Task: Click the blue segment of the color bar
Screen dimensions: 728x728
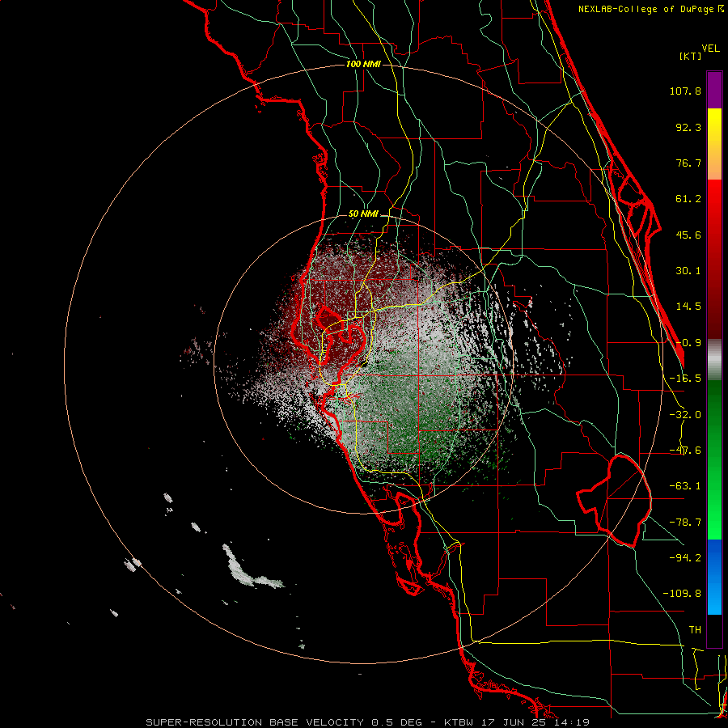Action: [714, 577]
